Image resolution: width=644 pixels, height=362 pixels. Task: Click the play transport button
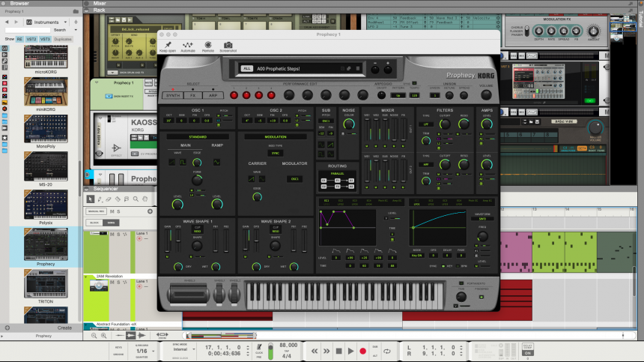click(x=350, y=352)
